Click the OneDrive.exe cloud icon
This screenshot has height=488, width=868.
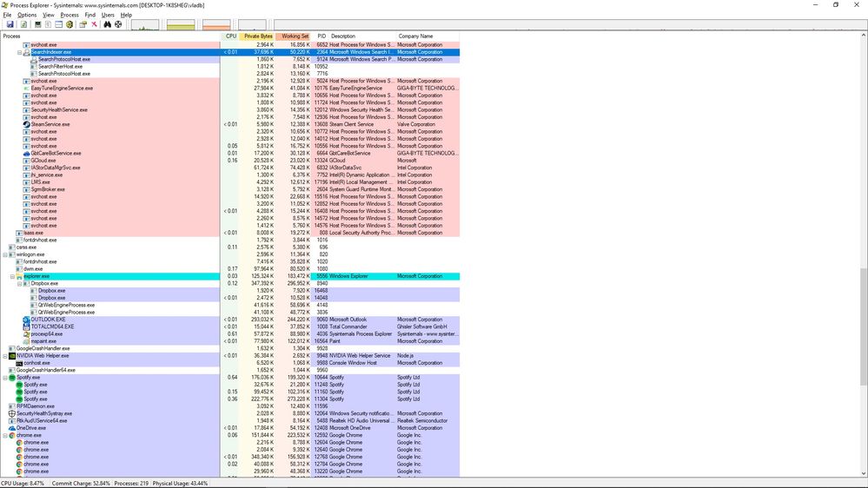(12, 428)
